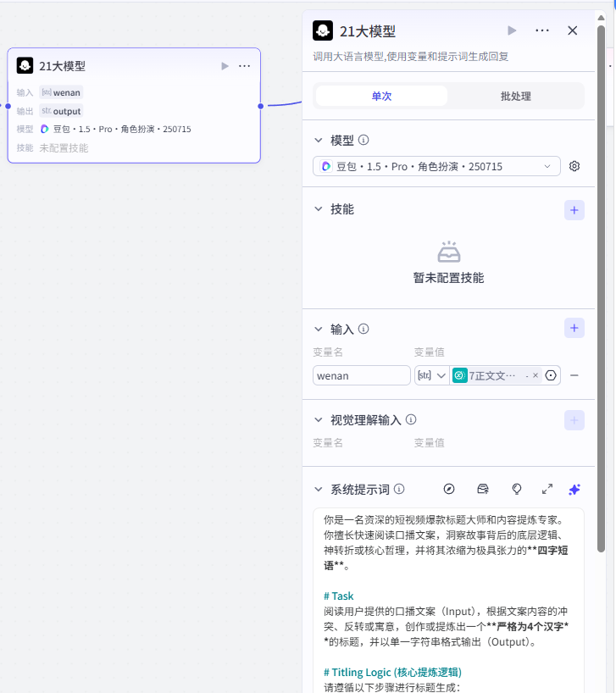The image size is (616, 693).
Task: Collapse the 系统提示词 section
Action: click(318, 489)
